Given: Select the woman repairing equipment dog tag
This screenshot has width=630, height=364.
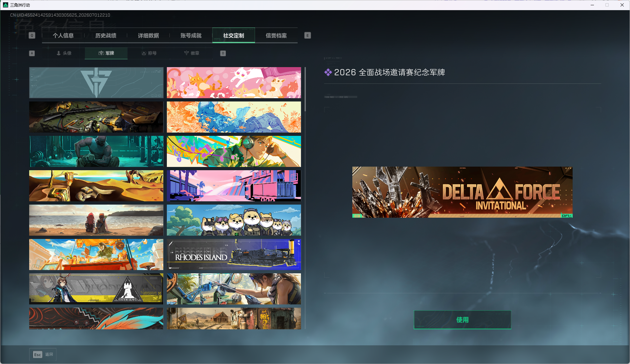Looking at the screenshot, I should [234, 289].
